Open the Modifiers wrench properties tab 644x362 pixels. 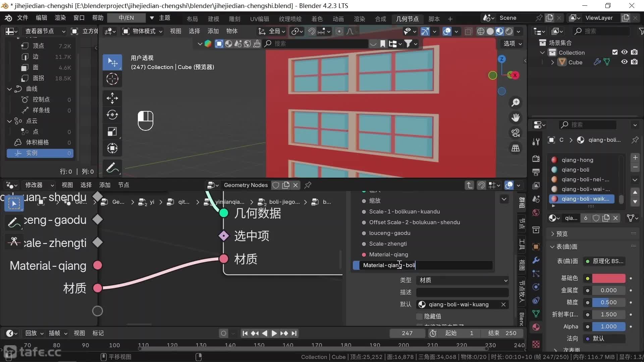pos(536,260)
